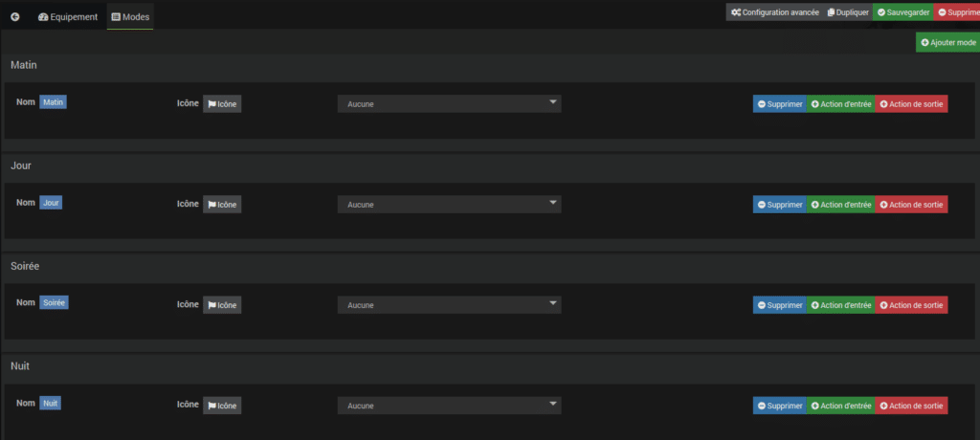Click the Nuit name label
This screenshot has width=980, height=440.
point(51,403)
